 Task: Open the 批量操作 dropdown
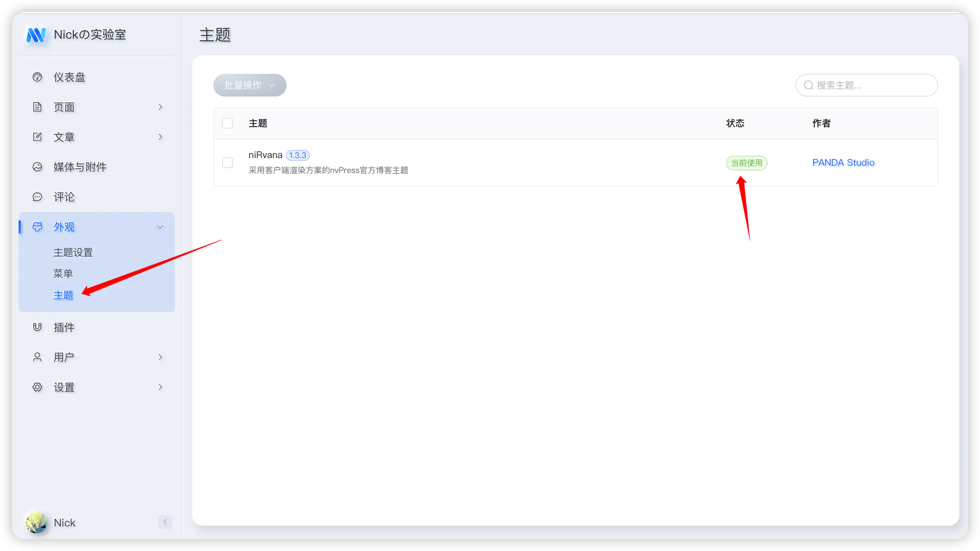[250, 85]
